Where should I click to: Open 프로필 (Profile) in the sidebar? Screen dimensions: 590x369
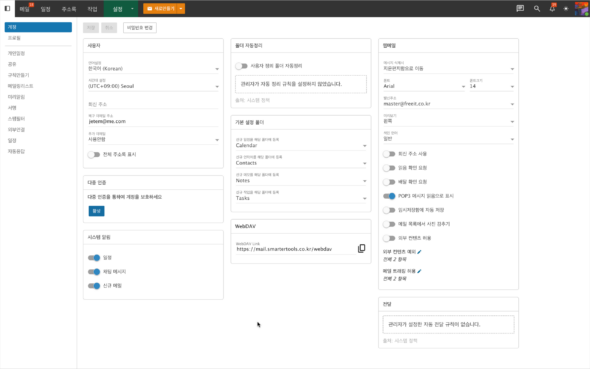14,38
